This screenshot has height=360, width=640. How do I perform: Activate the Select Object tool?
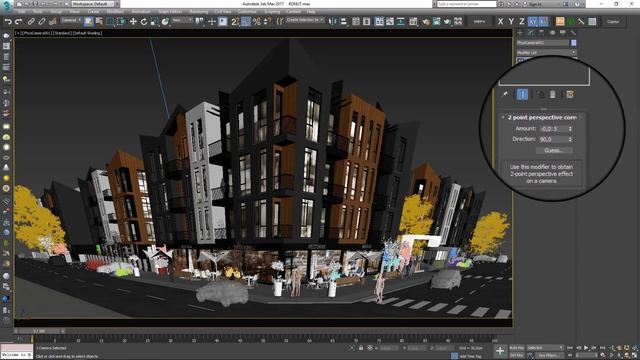point(89,21)
